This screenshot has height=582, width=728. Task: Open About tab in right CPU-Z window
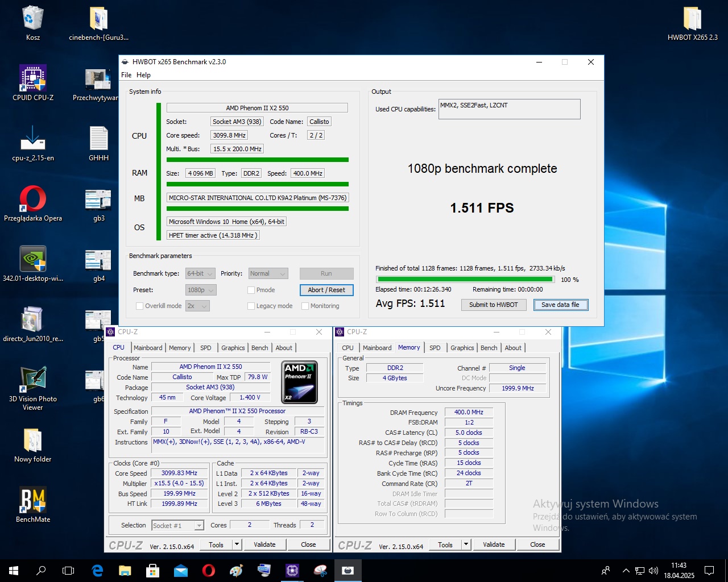513,348
